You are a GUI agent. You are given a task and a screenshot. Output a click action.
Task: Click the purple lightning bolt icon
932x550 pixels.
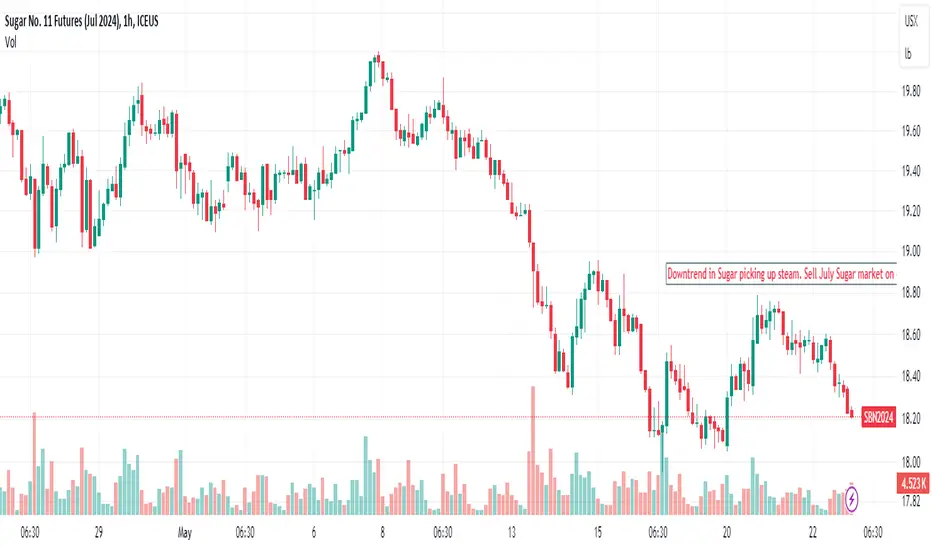851,498
